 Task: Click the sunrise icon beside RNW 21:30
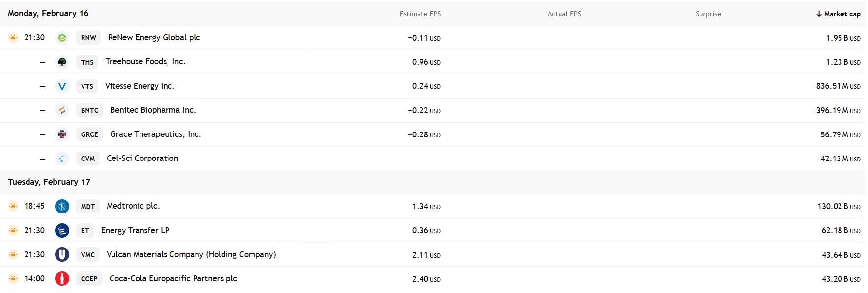(13, 38)
